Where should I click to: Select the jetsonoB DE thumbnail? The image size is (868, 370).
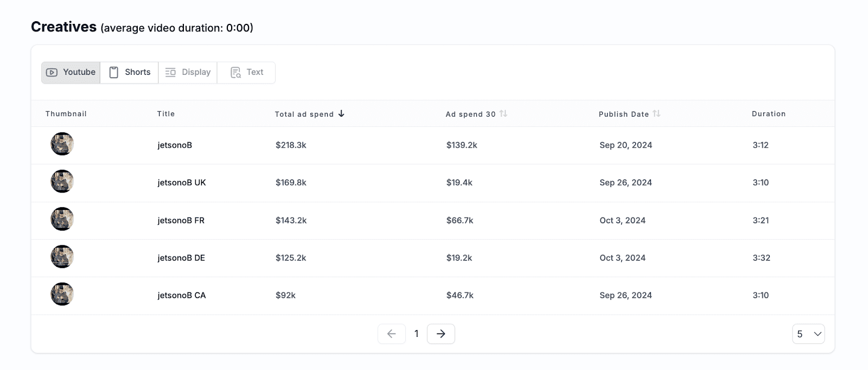click(62, 257)
